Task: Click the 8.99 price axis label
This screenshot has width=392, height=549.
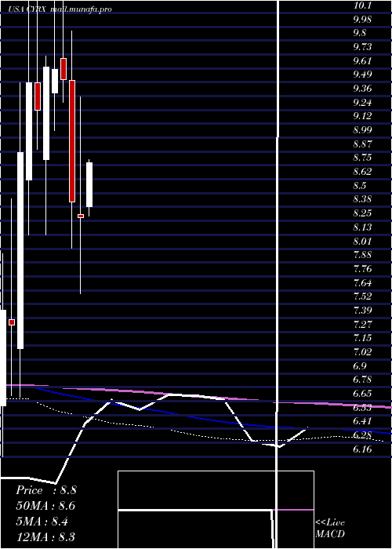Action: 362,130
